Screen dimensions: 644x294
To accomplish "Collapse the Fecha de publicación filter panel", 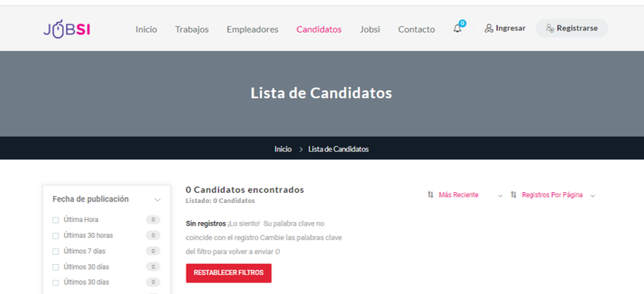I will [157, 200].
